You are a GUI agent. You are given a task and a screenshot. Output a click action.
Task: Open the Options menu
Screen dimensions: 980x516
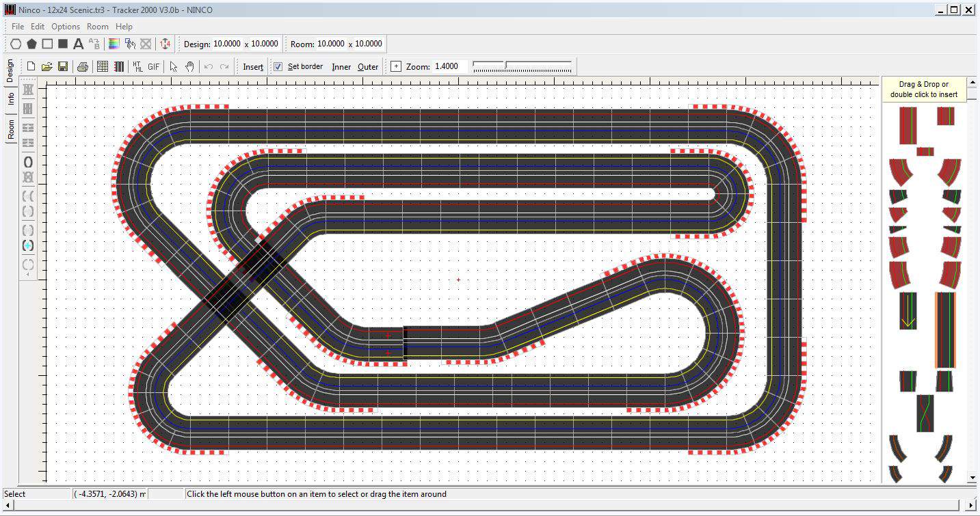66,27
